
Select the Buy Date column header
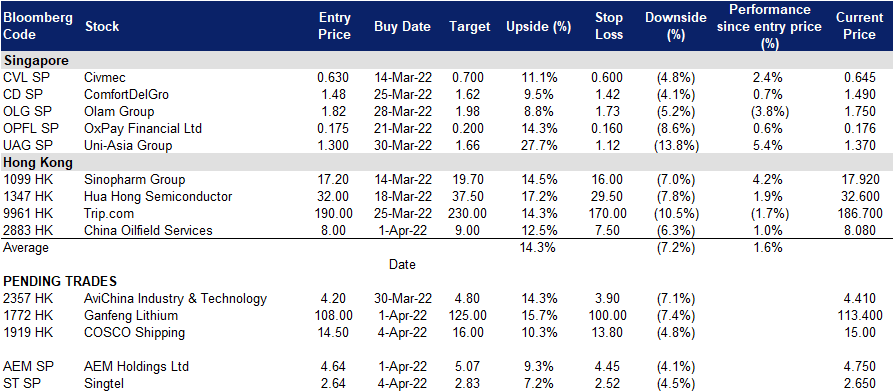402,27
